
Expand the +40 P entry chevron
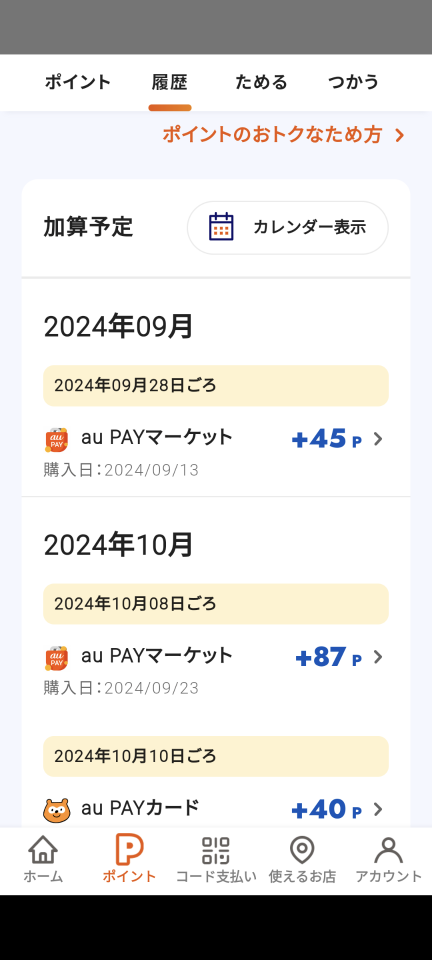378,809
